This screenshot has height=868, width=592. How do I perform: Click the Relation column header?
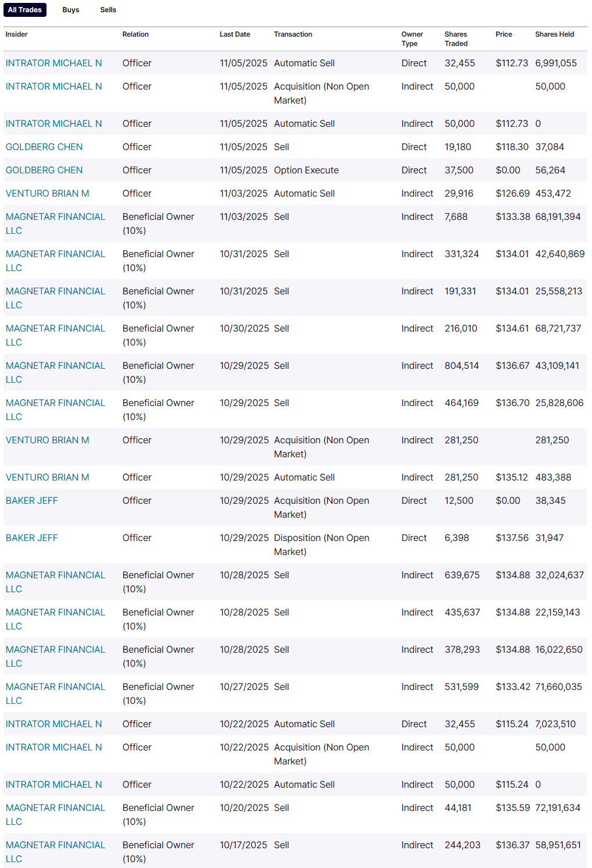(135, 34)
